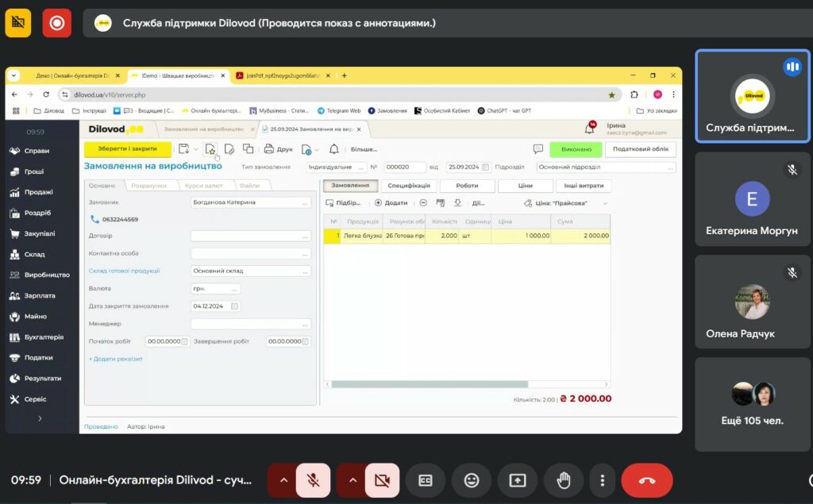Open the Більше... menu
The image size is (813, 504).
(x=364, y=149)
